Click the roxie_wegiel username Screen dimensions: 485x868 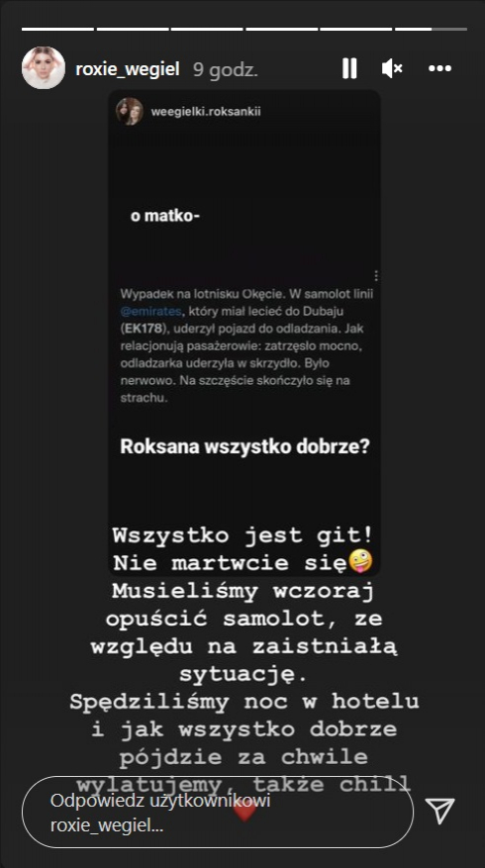pyautogui.click(x=128, y=69)
